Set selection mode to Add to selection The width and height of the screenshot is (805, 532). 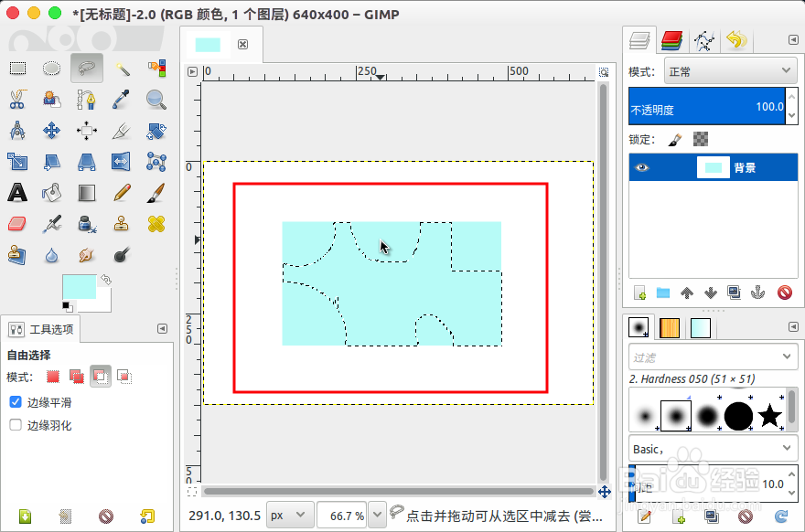pos(77,378)
